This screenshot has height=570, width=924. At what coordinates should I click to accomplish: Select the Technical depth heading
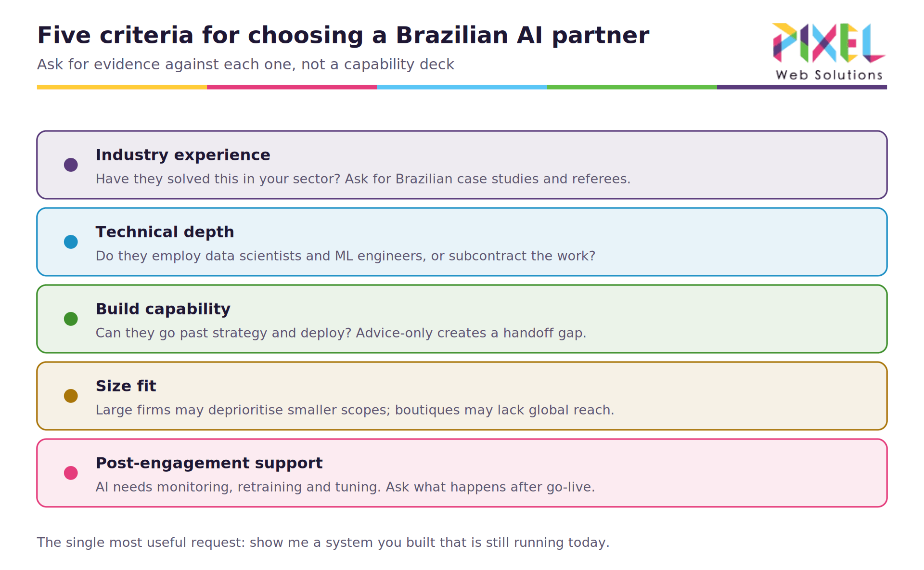(165, 232)
